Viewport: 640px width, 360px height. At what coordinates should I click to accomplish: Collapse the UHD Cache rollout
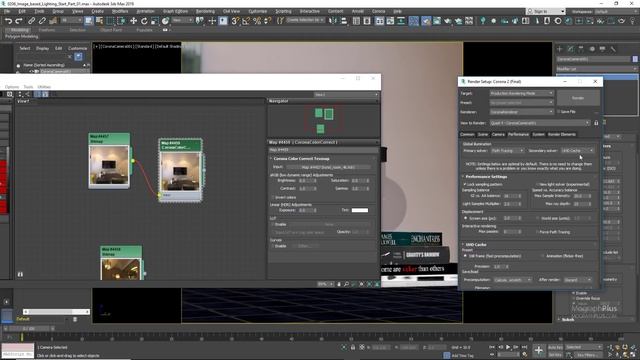[x=475, y=245]
